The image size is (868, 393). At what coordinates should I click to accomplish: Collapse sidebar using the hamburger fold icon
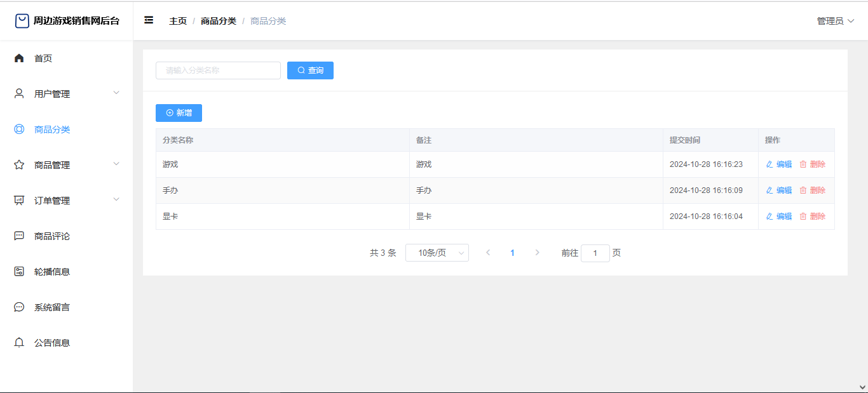pyautogui.click(x=149, y=20)
